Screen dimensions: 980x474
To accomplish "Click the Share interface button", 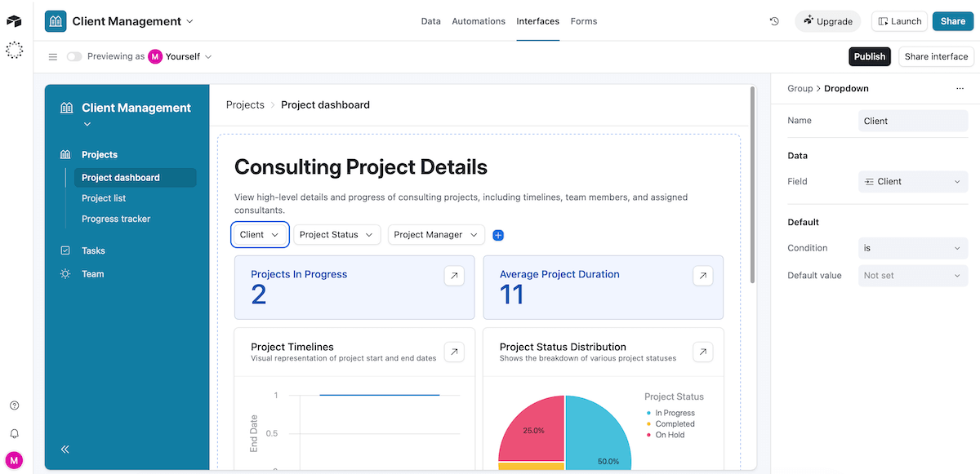I will [936, 56].
